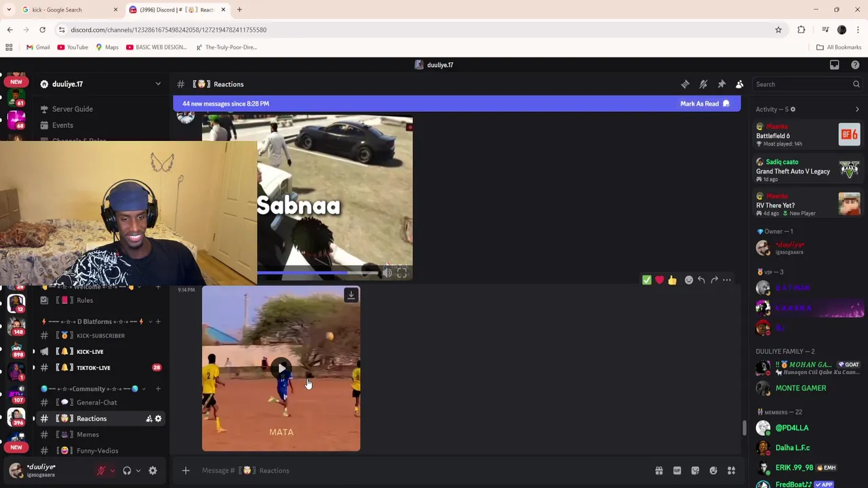Open a new browser tab

click(239, 9)
